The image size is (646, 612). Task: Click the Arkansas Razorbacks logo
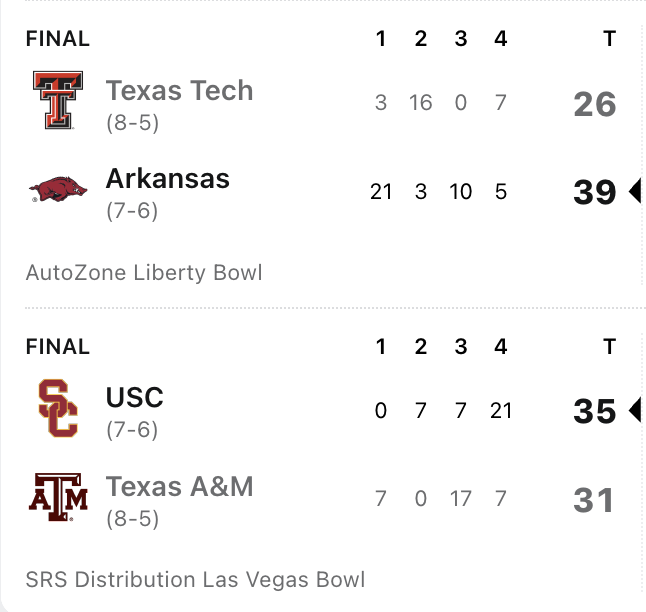58,189
